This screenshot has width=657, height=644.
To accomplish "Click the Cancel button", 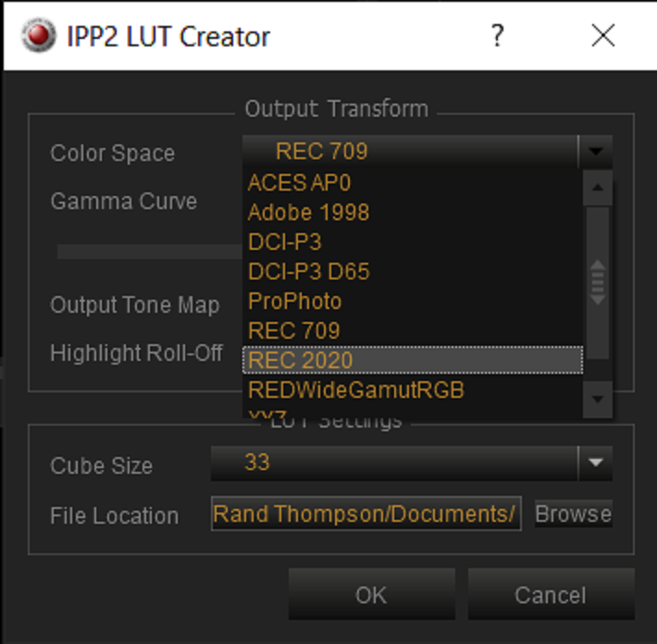I will [551, 594].
